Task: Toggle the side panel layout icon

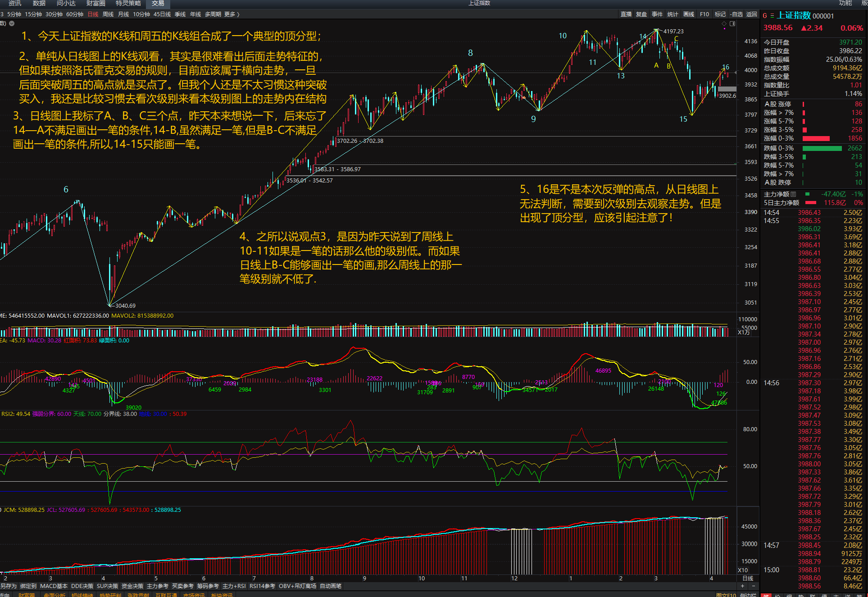Action: tap(732, 23)
